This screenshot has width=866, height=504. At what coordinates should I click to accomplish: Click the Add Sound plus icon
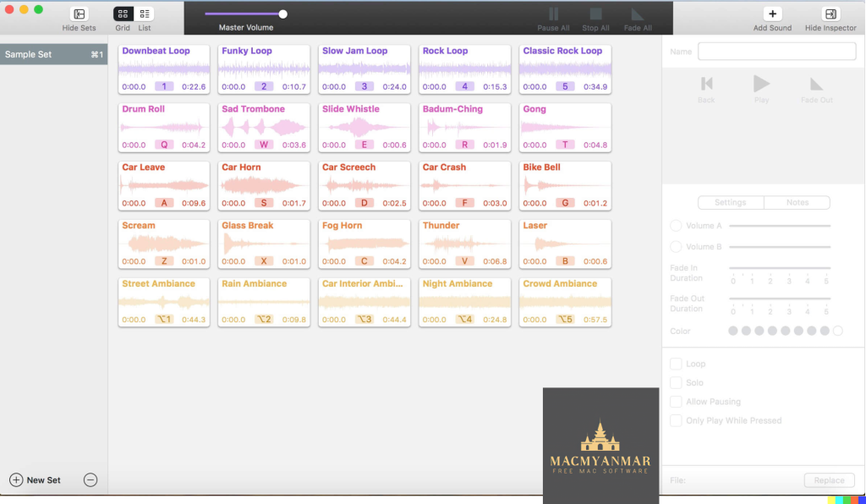point(772,14)
